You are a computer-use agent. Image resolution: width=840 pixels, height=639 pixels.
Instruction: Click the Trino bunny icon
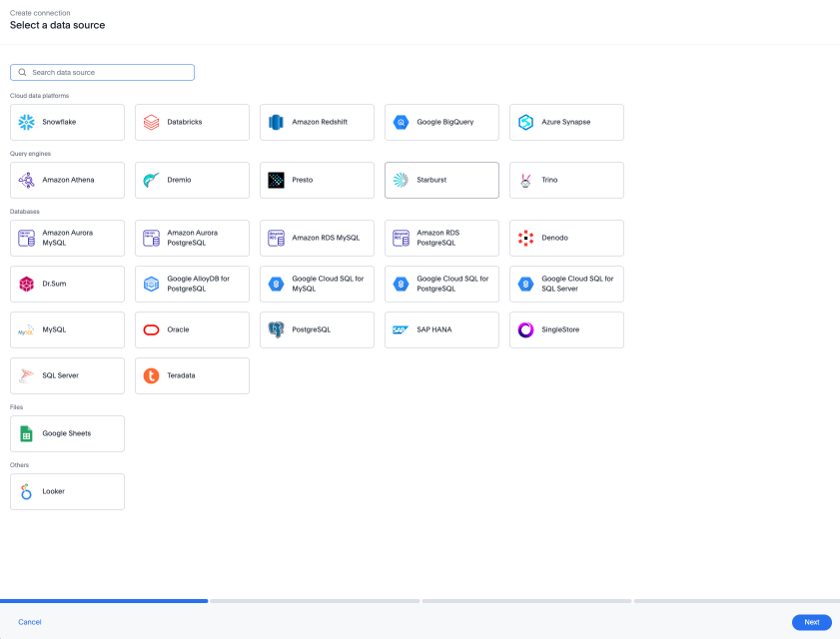click(525, 180)
